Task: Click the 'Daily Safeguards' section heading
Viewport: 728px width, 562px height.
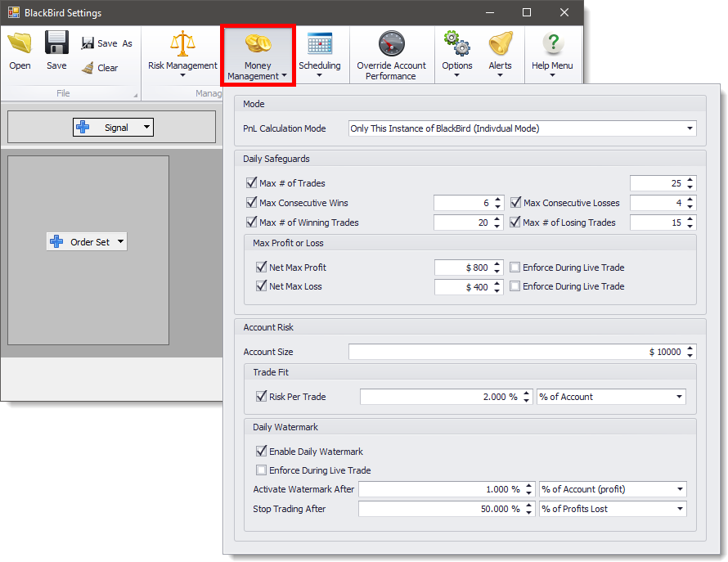Action: (276, 159)
